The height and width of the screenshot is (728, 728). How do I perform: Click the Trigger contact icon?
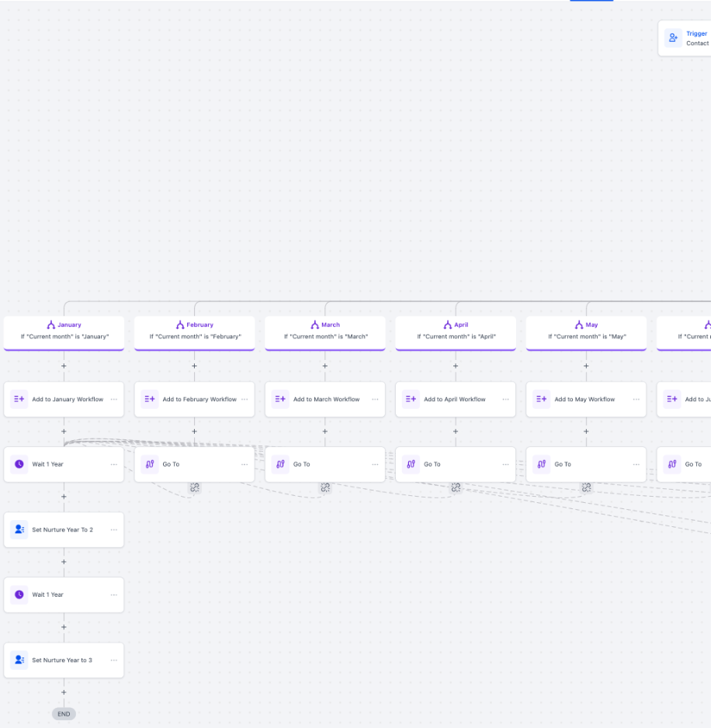[x=673, y=38]
